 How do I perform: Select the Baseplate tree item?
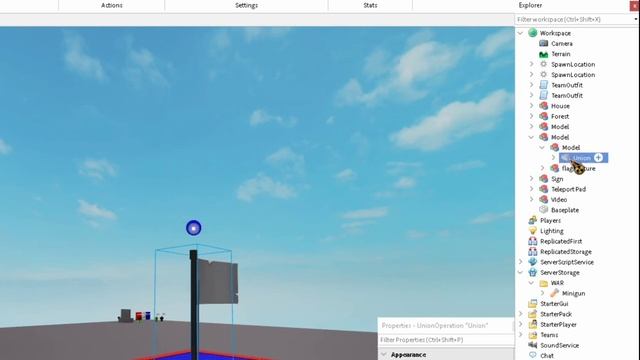(565, 210)
